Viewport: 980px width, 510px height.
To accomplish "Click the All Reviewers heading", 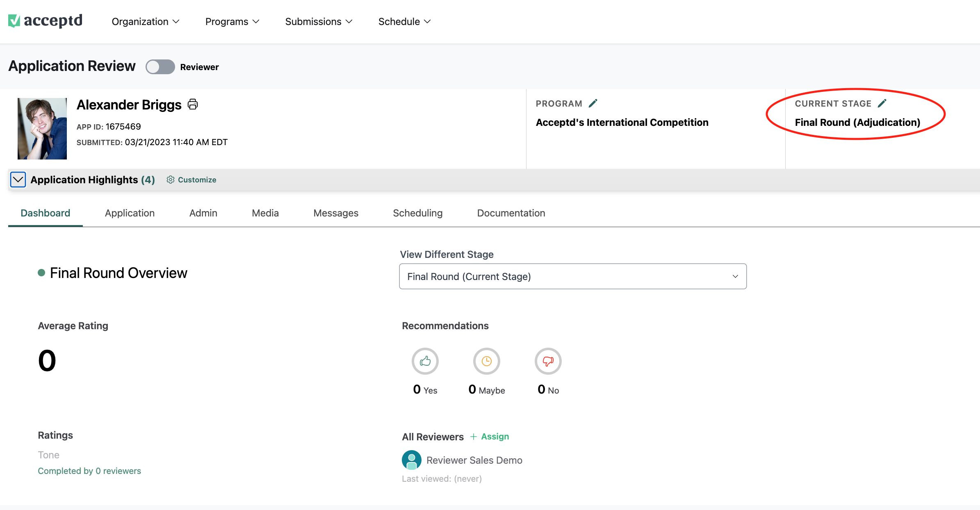I will tap(433, 437).
